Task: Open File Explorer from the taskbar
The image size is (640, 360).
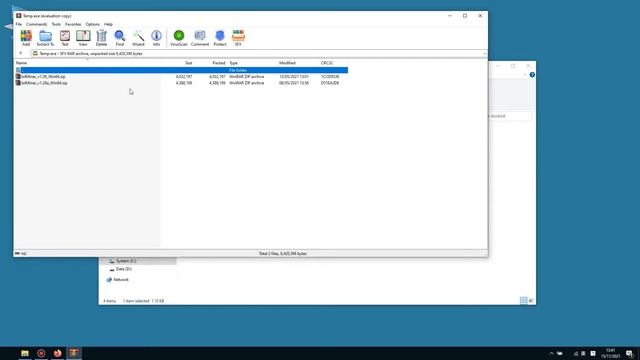Action: click(25, 353)
